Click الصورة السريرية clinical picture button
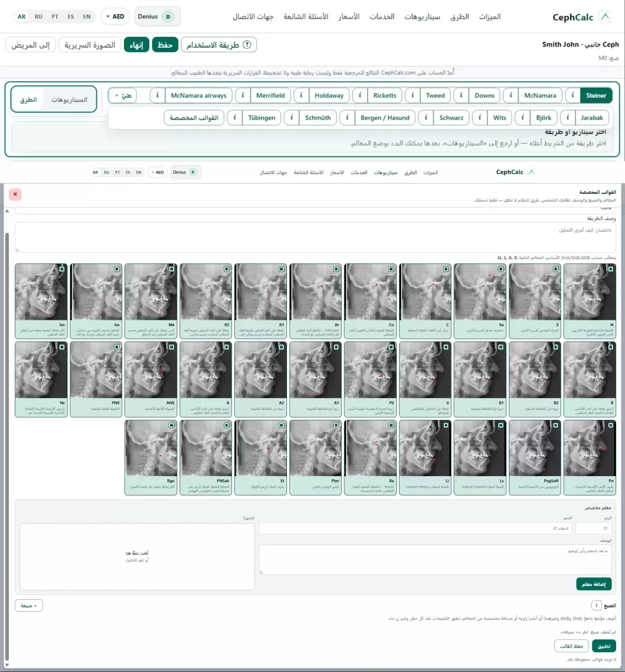Viewport: 625px width, 672px height. click(x=90, y=45)
